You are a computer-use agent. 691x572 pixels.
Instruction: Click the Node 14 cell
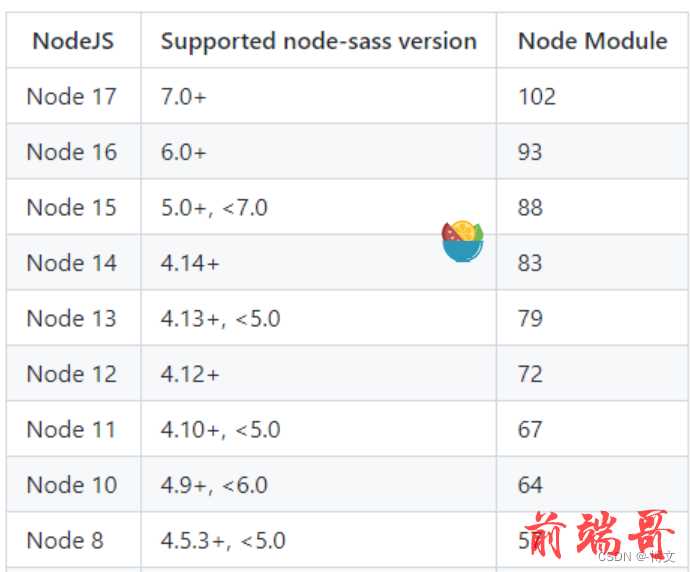(72, 263)
